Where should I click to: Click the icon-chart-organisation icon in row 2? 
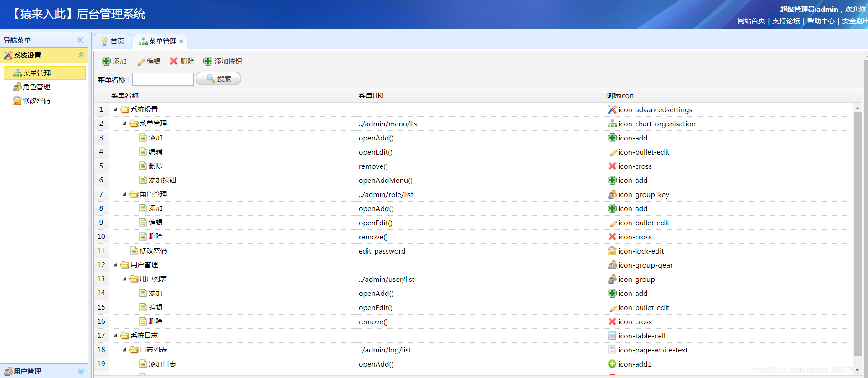click(612, 124)
